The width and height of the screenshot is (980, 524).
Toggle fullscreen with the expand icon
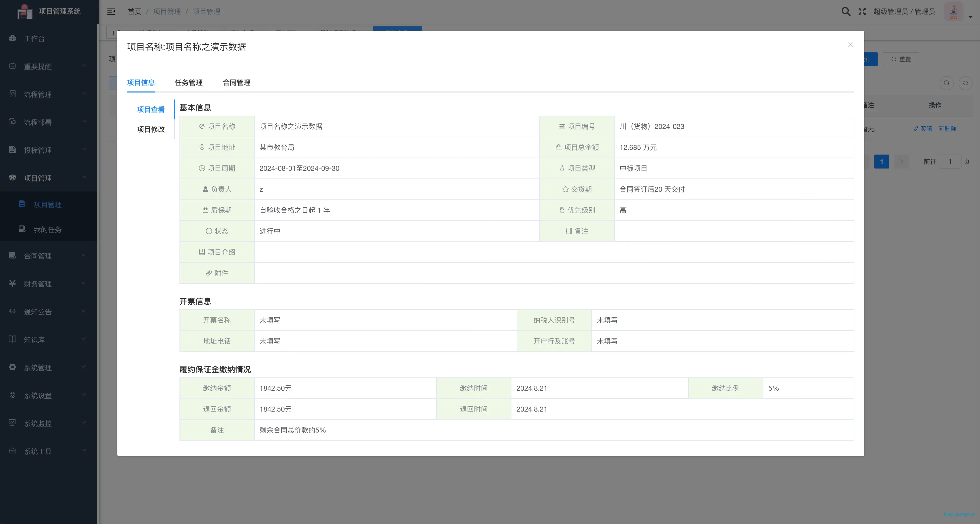[x=862, y=11]
